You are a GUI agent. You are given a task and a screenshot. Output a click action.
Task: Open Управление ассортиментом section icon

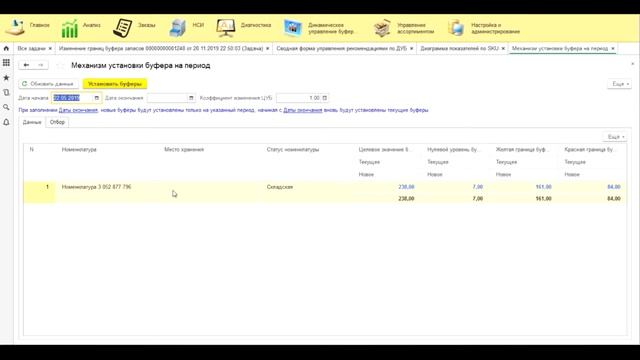coord(382,28)
